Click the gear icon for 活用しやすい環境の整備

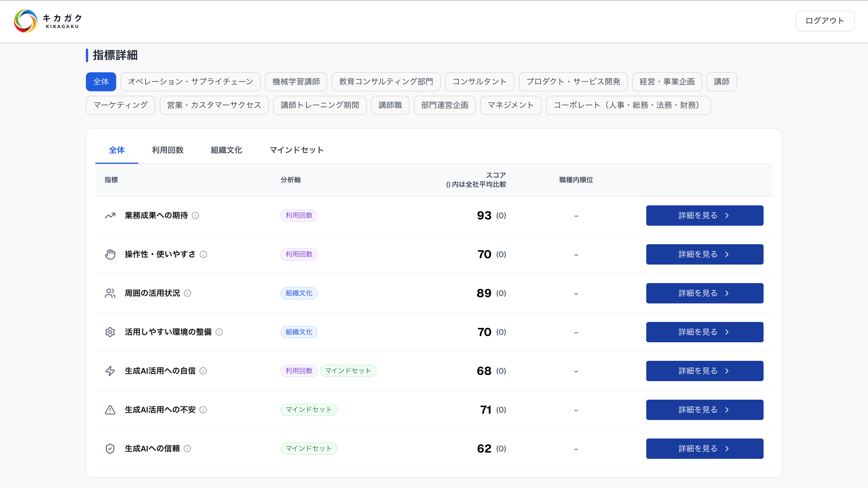pos(110,332)
